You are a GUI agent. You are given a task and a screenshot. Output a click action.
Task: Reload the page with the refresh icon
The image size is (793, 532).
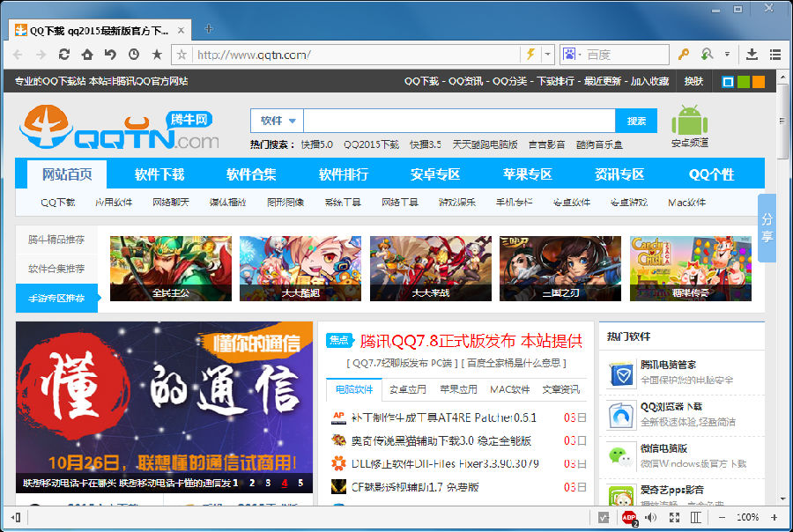point(64,54)
